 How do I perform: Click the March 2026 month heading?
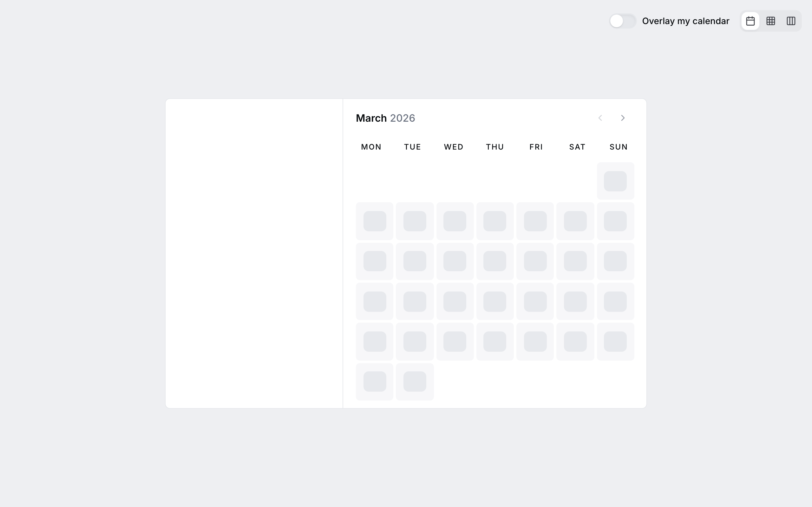tap(385, 118)
